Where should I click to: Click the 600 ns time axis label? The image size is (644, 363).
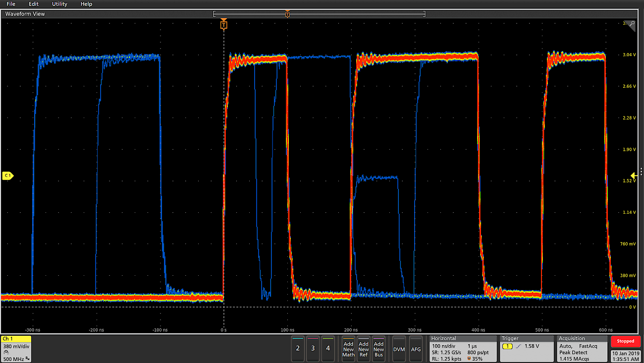point(606,330)
